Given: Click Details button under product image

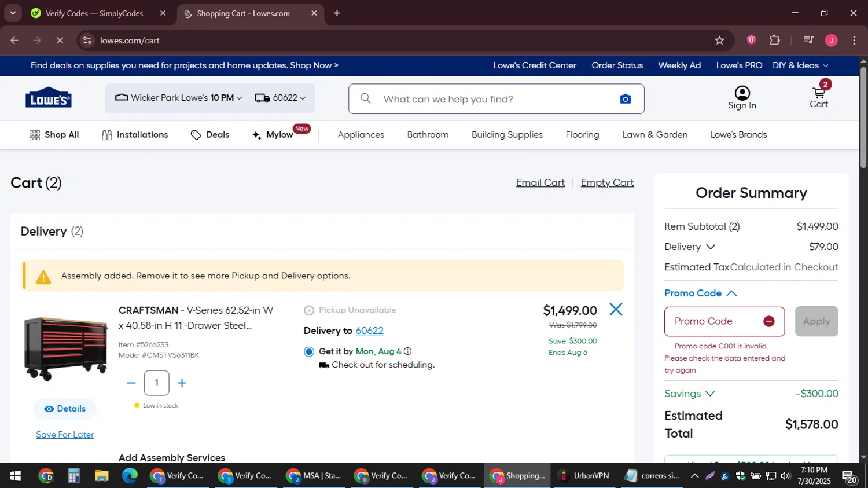Looking at the screenshot, I should pyautogui.click(x=65, y=409).
